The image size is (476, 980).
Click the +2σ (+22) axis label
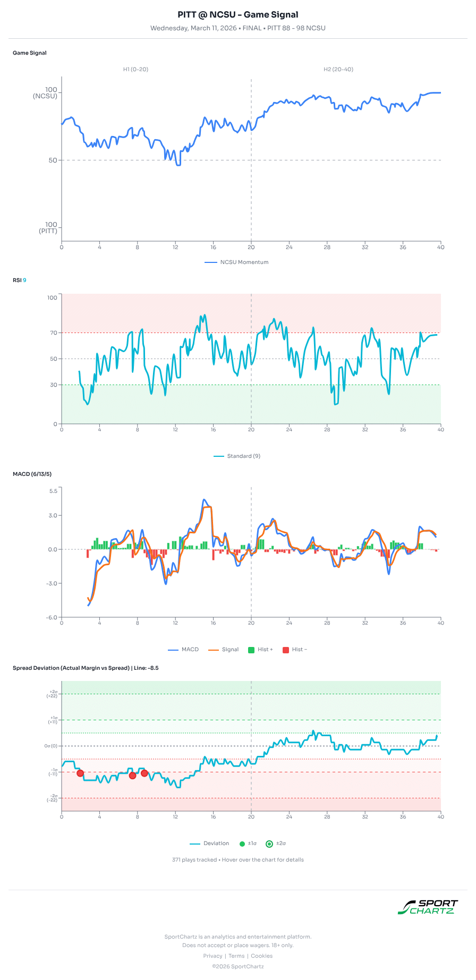coord(52,694)
